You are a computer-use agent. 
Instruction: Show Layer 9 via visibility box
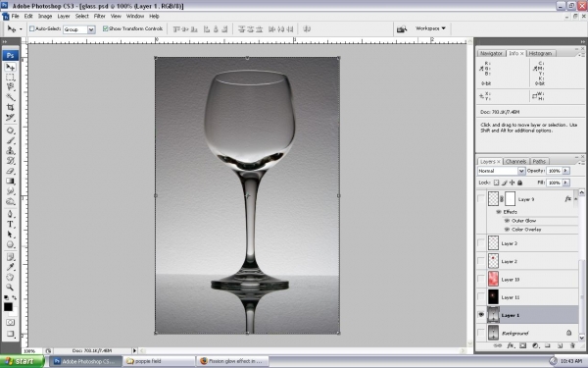click(x=481, y=198)
